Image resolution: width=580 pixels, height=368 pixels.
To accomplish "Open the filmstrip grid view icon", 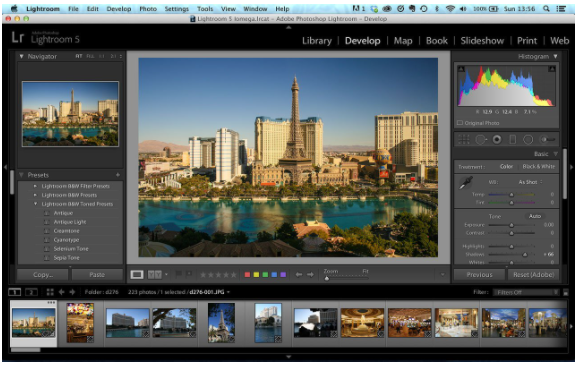I will coord(50,292).
